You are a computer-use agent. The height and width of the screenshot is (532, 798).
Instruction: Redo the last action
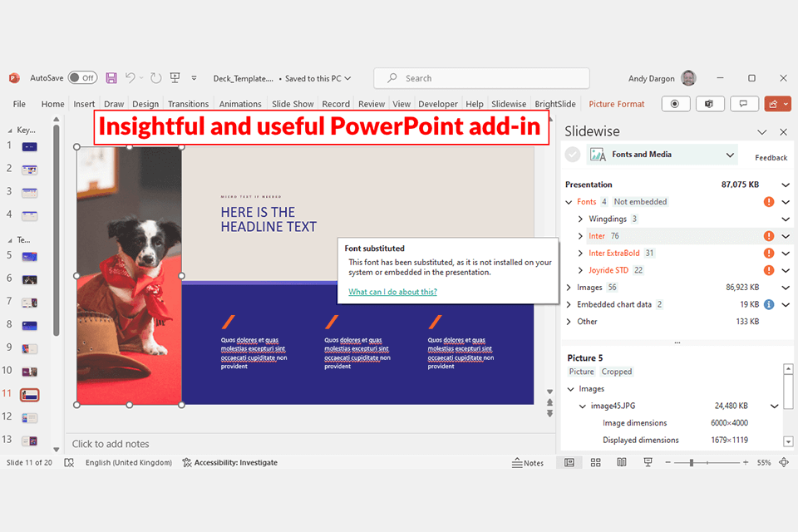coord(155,78)
